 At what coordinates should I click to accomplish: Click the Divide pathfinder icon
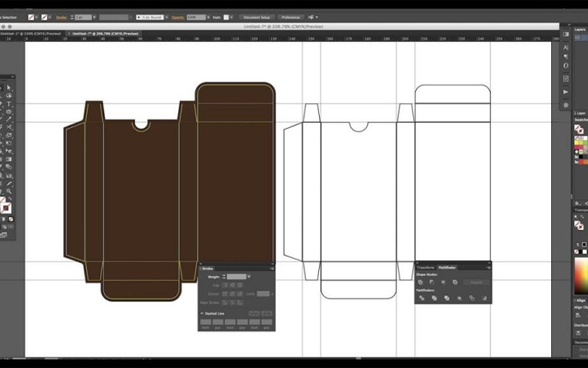[420, 298]
